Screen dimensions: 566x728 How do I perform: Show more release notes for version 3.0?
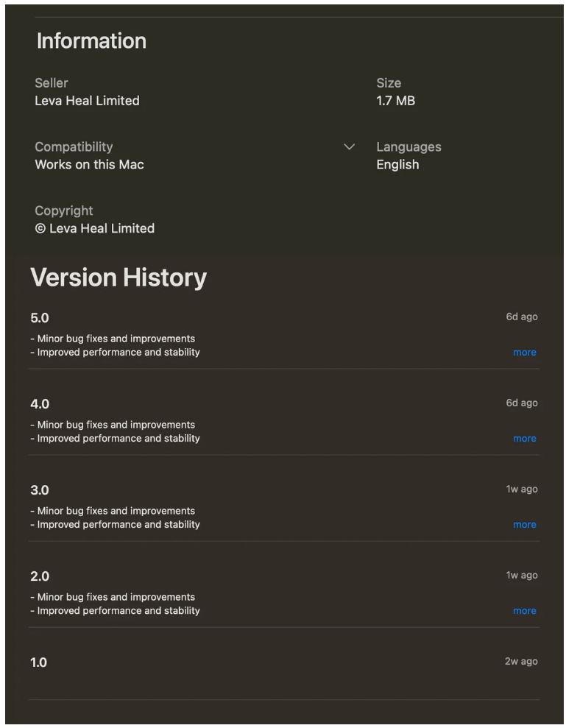(x=524, y=525)
